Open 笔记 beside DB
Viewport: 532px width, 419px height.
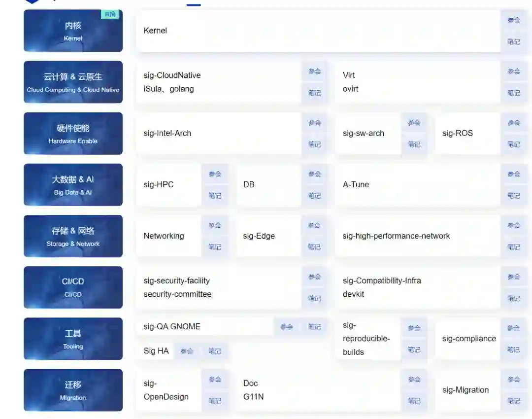[314, 196]
